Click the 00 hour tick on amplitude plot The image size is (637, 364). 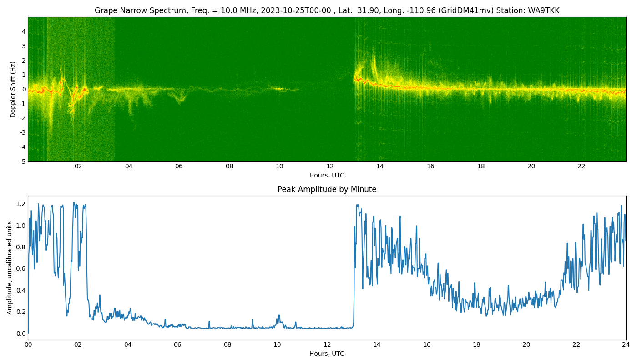tap(28, 345)
